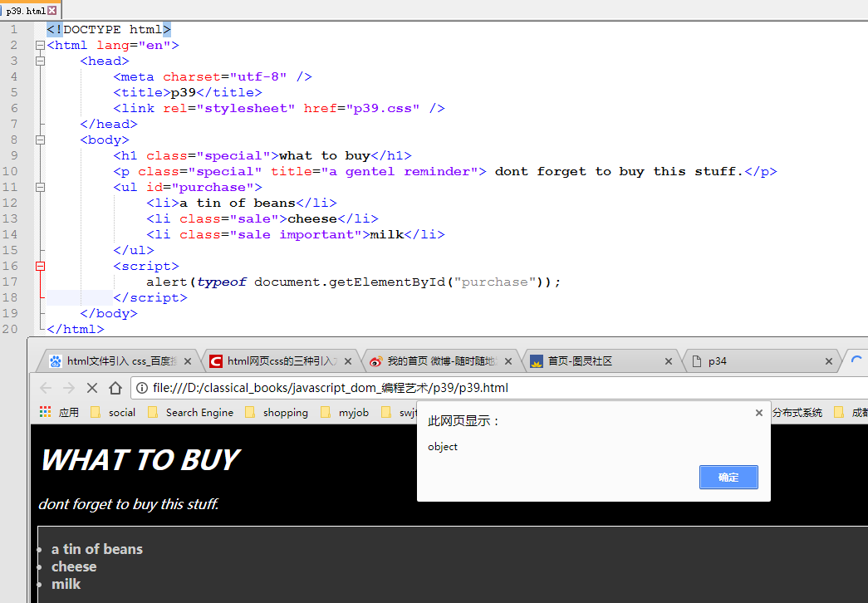Click the address bar URL field
Screen dimensions: 868x603
tap(498, 388)
